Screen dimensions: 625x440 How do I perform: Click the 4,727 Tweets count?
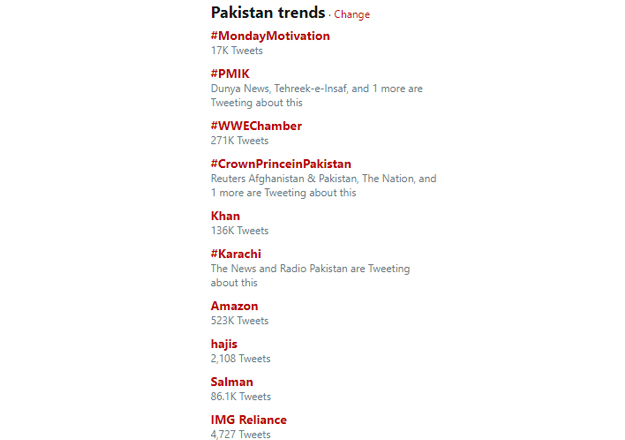tap(241, 435)
